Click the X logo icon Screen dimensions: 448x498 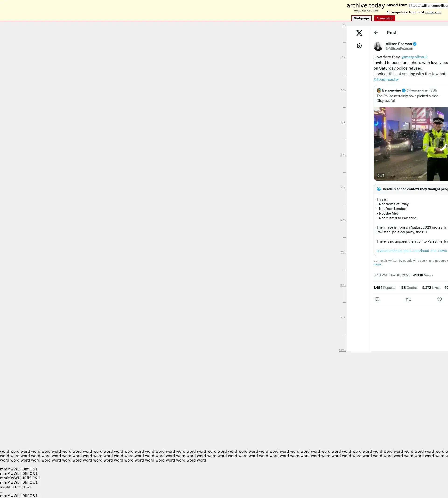(x=359, y=33)
